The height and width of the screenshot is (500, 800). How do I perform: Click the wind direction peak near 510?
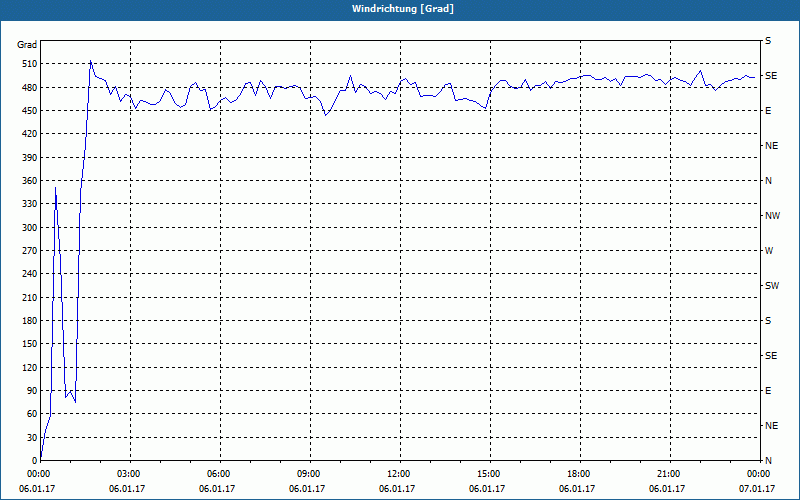pos(90,61)
